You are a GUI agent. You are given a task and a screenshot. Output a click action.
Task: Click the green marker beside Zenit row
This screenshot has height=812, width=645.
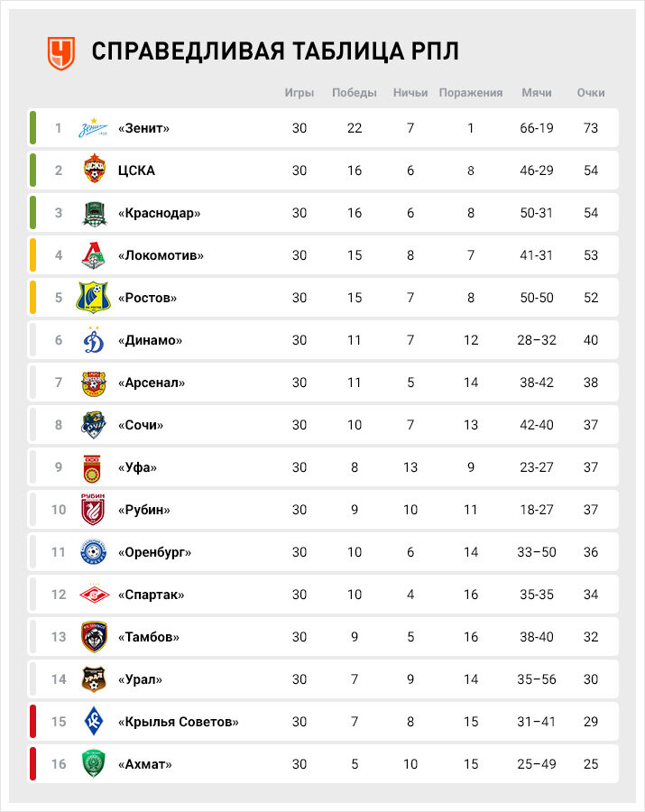pos(32,128)
